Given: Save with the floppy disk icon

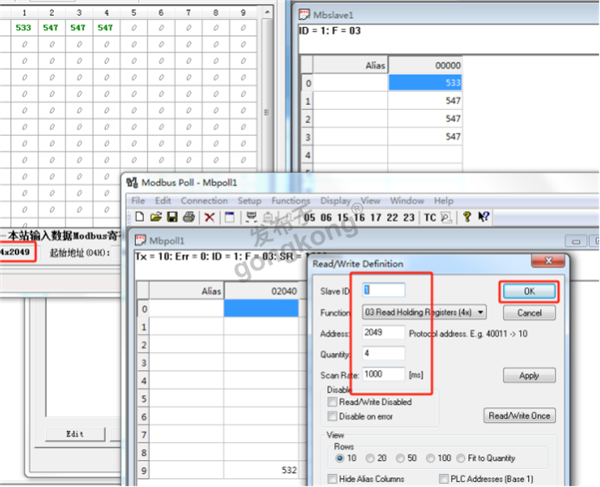Looking at the screenshot, I should 173,217.
